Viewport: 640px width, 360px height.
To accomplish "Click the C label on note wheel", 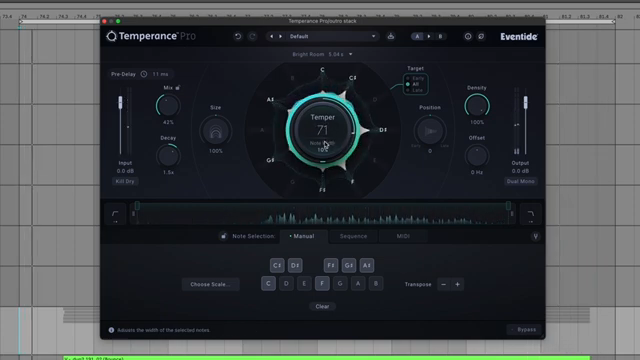I will 322,70.
